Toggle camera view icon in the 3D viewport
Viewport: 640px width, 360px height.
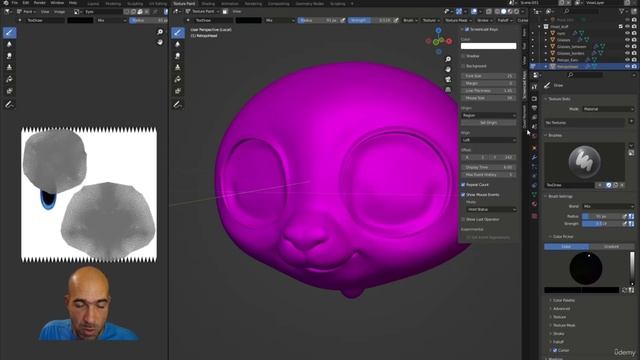pyautogui.click(x=448, y=80)
